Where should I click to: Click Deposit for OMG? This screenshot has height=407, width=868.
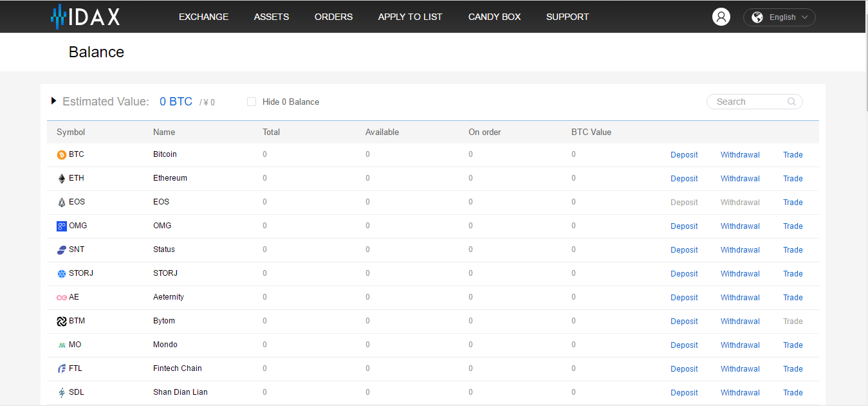[684, 226]
